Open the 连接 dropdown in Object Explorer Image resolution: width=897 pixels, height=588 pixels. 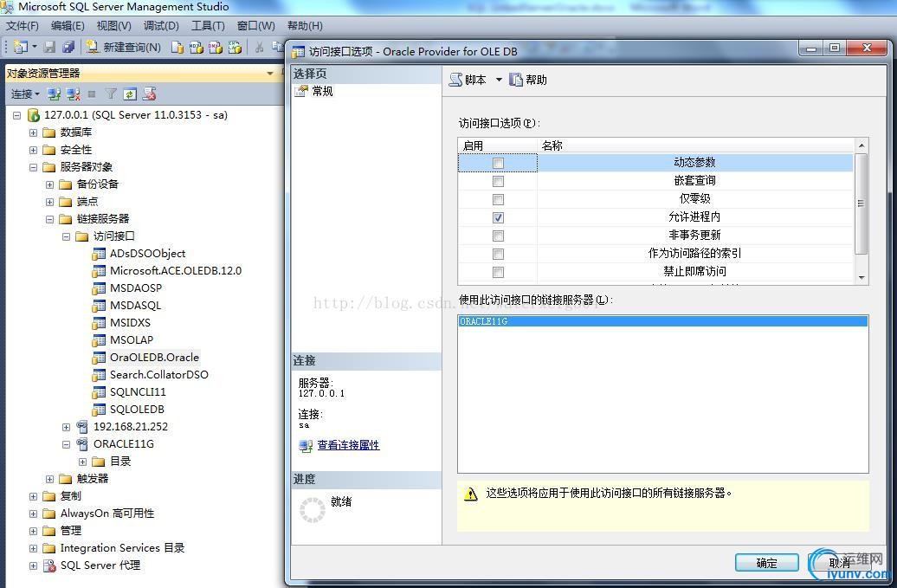[x=25, y=94]
